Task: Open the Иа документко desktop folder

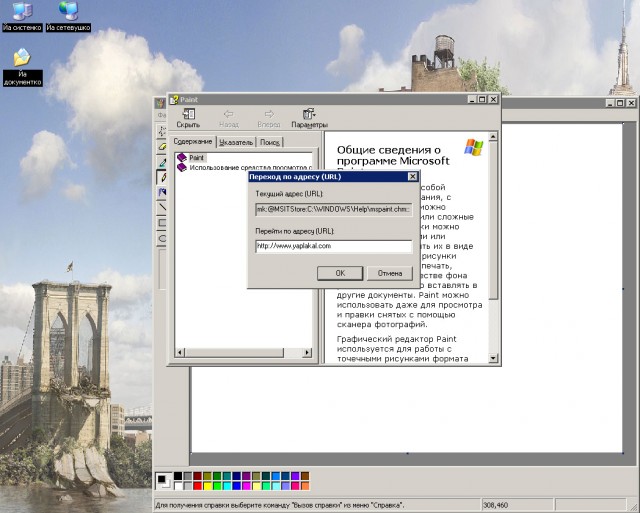Action: coord(22,67)
